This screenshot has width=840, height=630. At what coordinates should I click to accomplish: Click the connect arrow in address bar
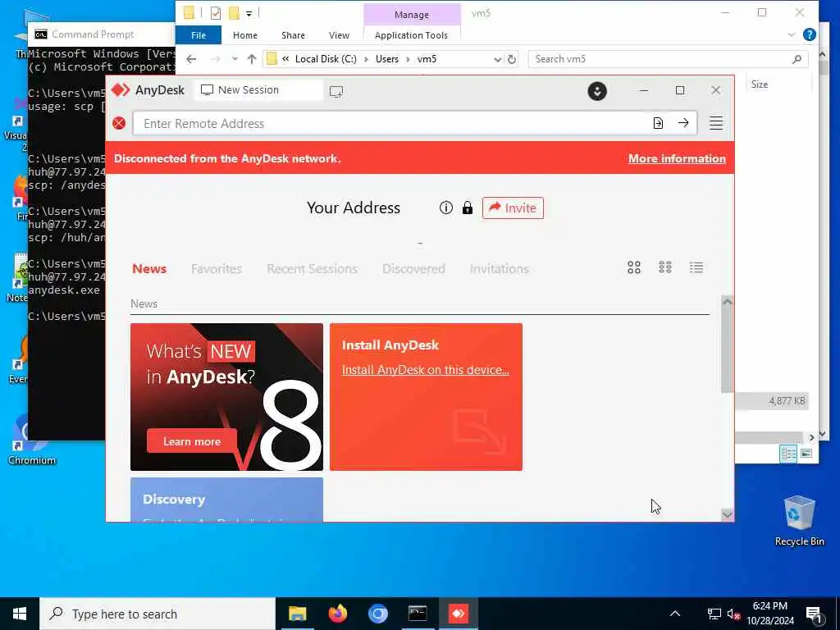click(x=683, y=123)
